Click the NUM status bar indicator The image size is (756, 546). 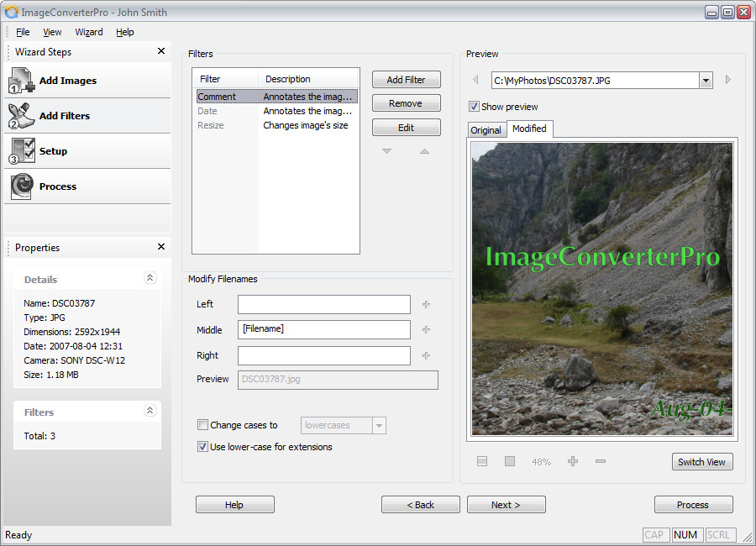point(685,535)
